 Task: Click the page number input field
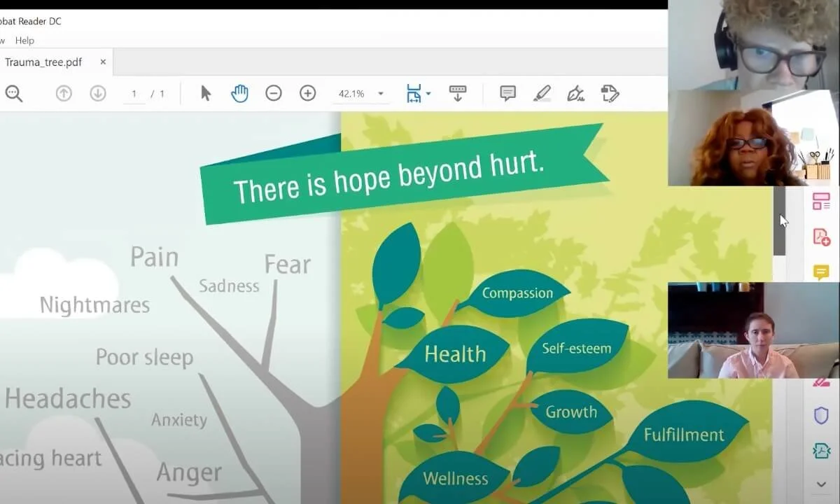coord(134,92)
